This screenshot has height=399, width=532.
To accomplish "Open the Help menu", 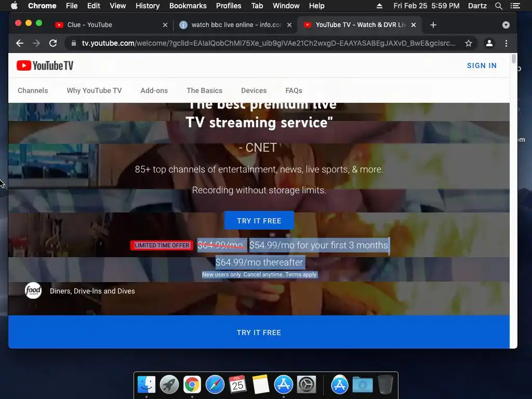I will coord(316,6).
